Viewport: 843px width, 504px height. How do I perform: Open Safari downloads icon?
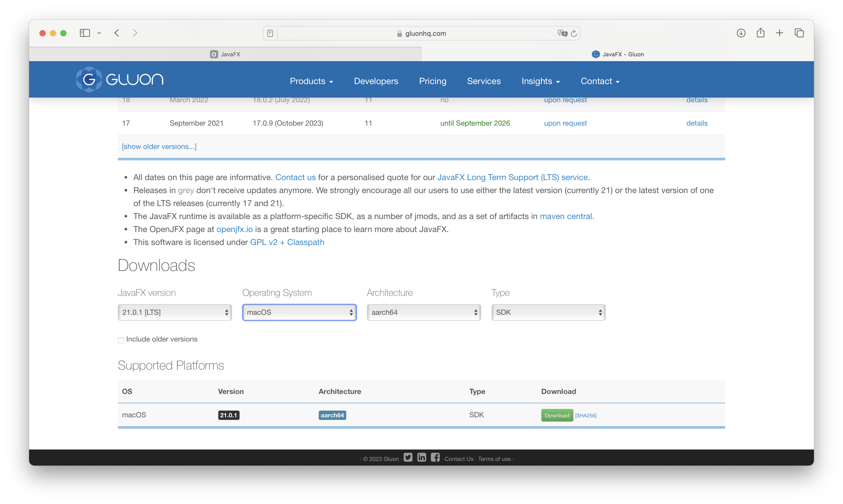point(741,33)
